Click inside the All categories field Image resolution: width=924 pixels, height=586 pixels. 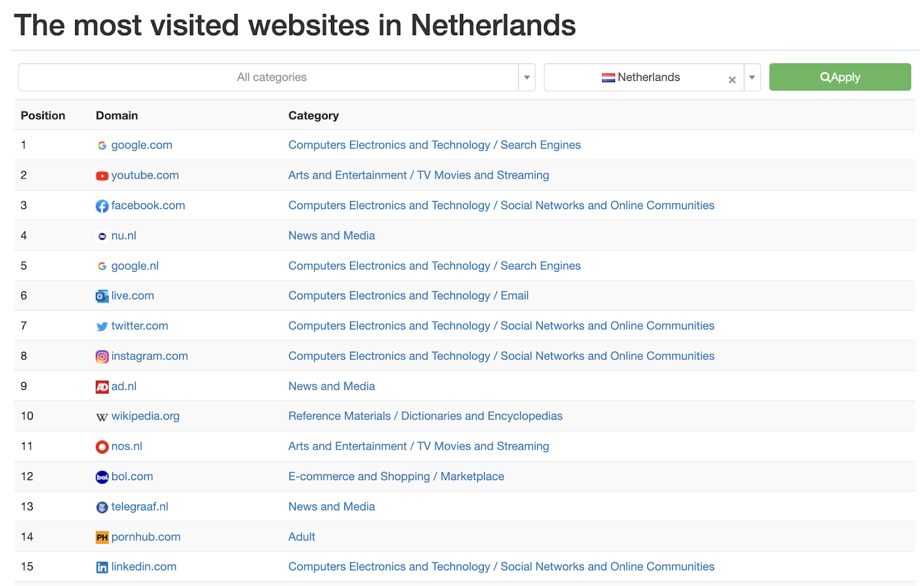click(x=271, y=77)
